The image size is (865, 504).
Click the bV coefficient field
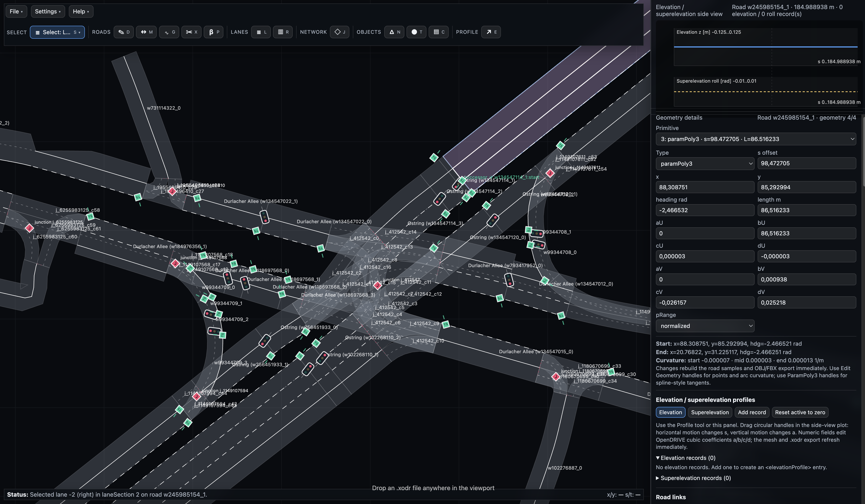click(x=806, y=279)
